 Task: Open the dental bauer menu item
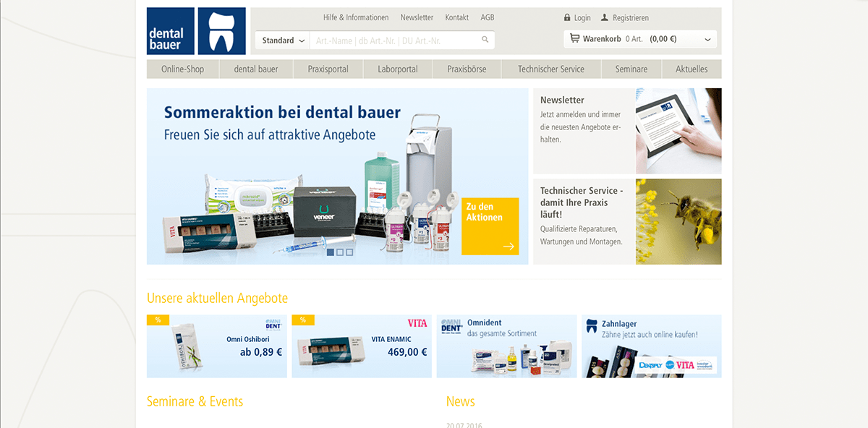click(256, 69)
